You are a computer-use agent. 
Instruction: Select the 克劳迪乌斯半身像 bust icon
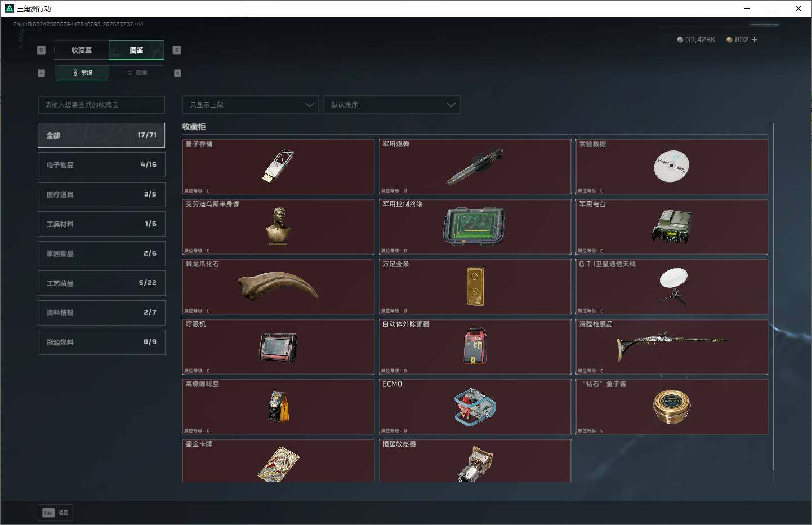pos(278,226)
